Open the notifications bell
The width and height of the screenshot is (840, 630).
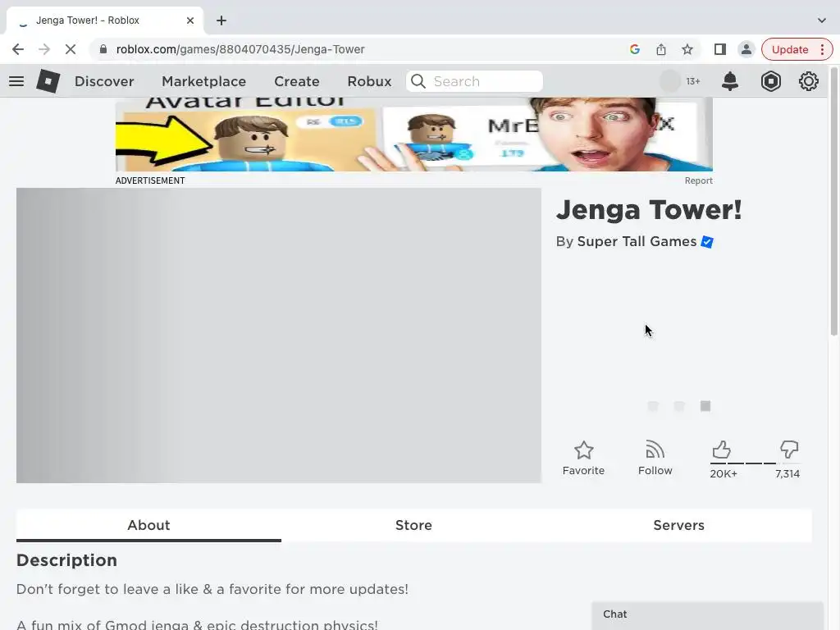pyautogui.click(x=729, y=81)
